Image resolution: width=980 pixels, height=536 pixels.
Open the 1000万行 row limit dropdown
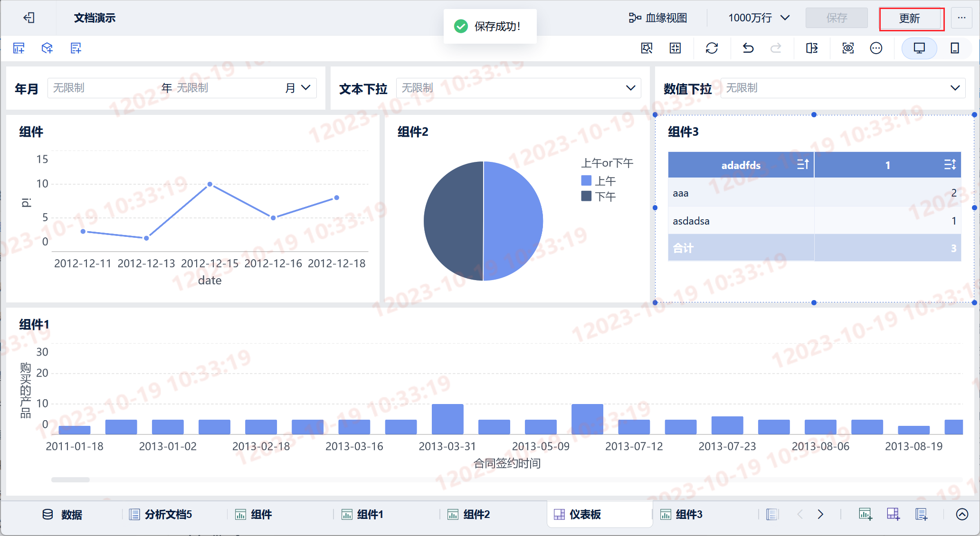(759, 18)
